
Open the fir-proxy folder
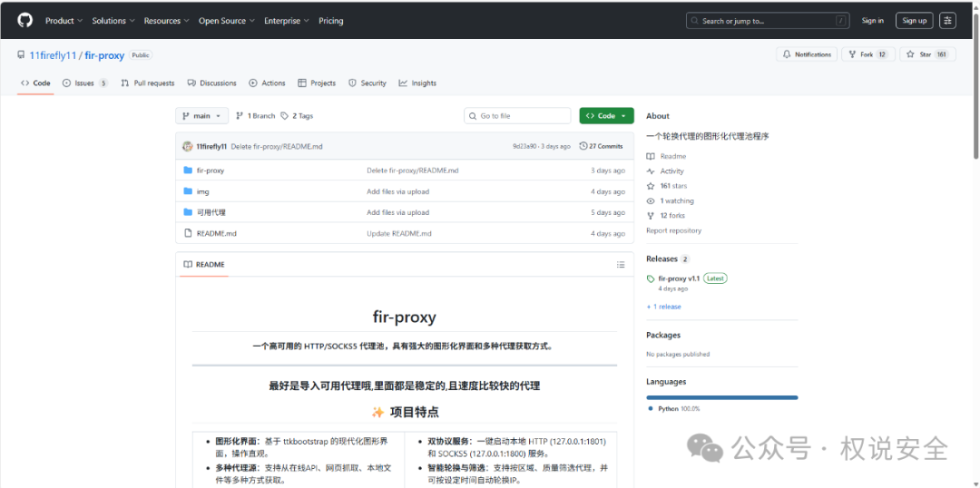pyautogui.click(x=210, y=171)
